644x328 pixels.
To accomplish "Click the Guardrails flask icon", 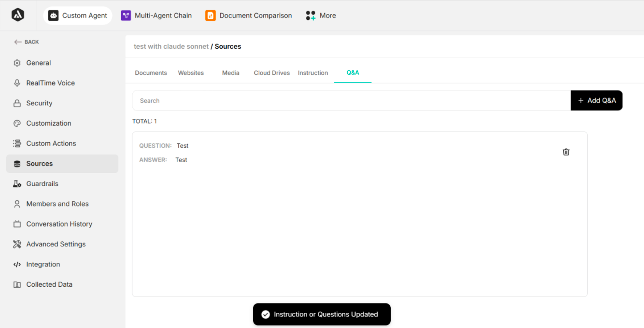I will [x=17, y=184].
